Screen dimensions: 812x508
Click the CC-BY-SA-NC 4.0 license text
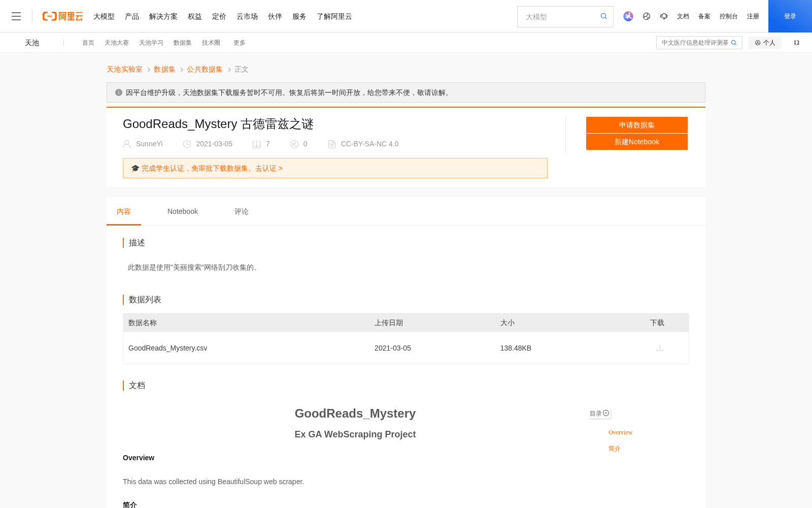[370, 144]
